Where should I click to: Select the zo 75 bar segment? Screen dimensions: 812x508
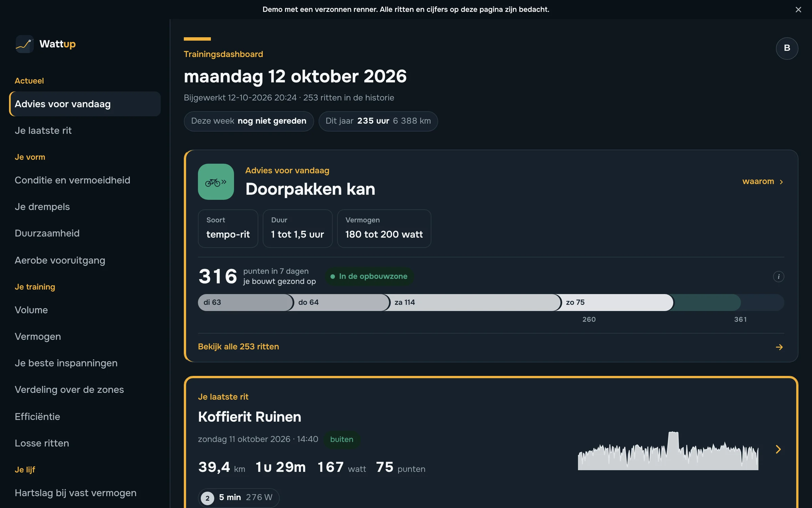pos(617,302)
